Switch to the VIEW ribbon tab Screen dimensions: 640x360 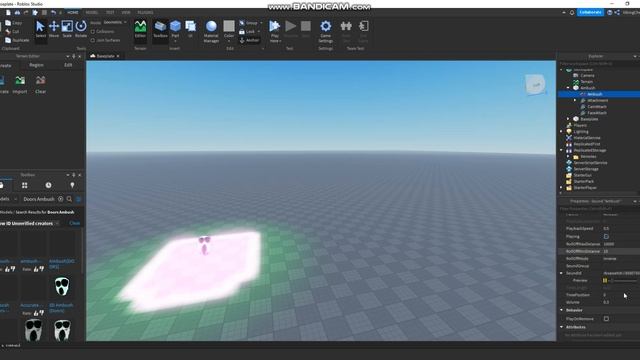tap(126, 13)
